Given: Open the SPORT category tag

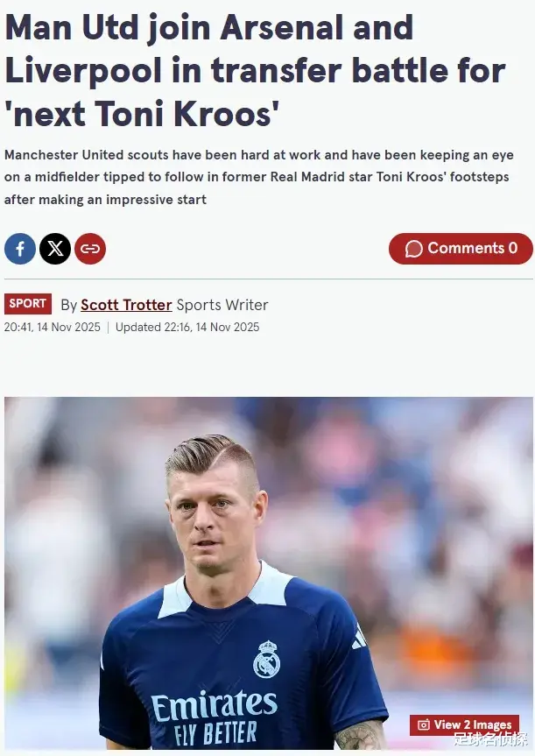Looking at the screenshot, I should 28,304.
